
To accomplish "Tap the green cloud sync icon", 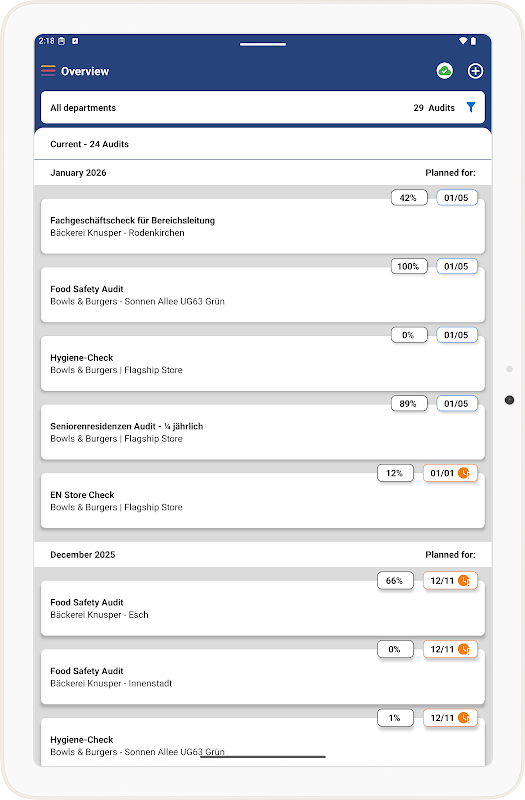I will point(444,71).
